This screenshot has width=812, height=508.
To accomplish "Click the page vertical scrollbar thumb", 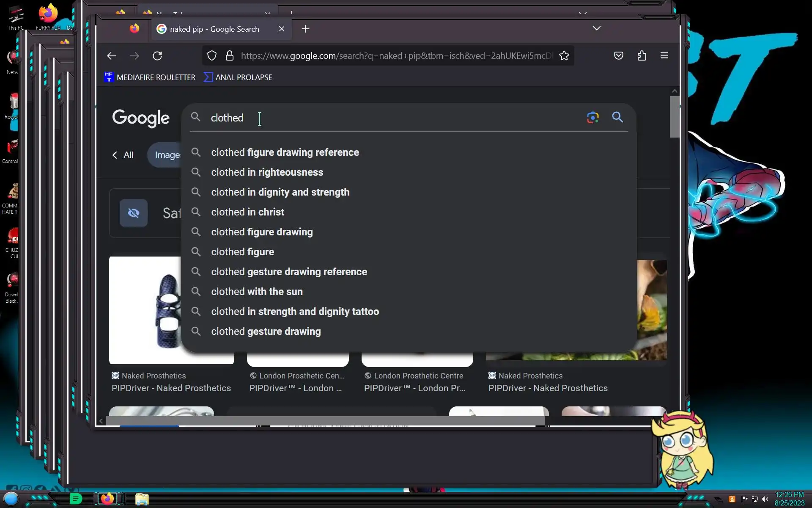I will point(674,117).
